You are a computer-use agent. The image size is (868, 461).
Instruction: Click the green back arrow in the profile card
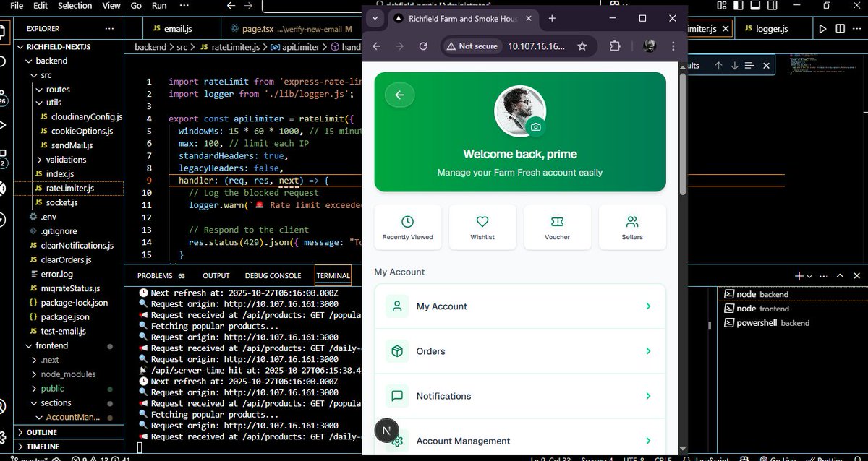coord(400,95)
